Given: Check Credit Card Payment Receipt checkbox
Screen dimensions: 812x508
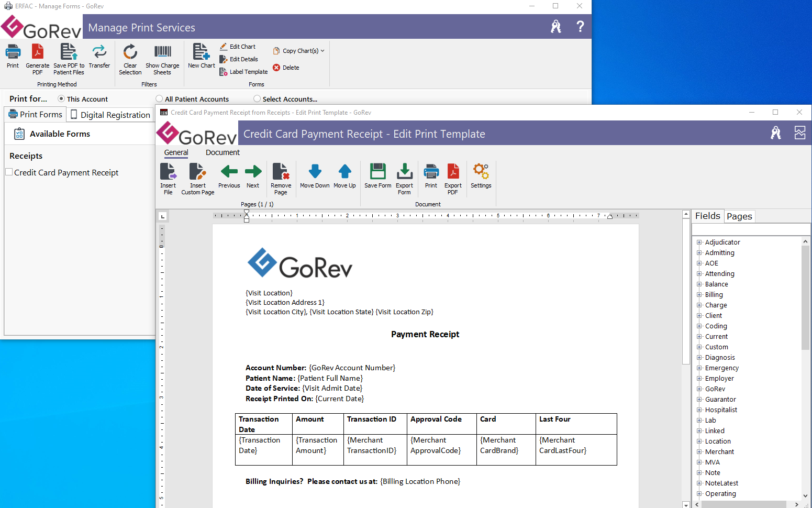Looking at the screenshot, I should pos(9,172).
